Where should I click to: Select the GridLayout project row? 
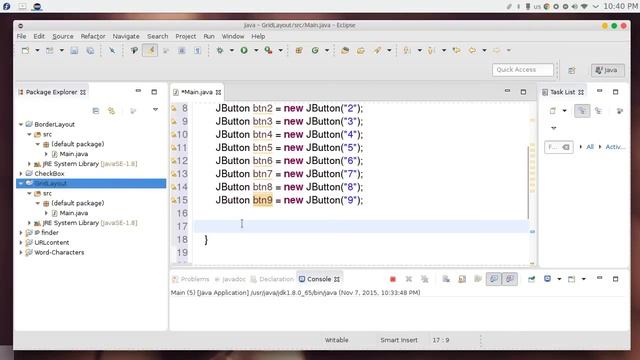[x=91, y=183]
